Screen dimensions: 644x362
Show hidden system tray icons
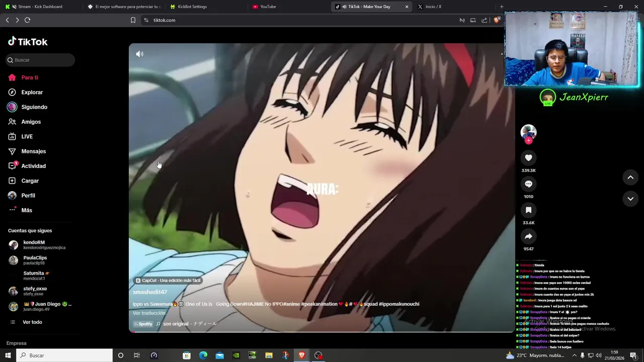(574, 355)
